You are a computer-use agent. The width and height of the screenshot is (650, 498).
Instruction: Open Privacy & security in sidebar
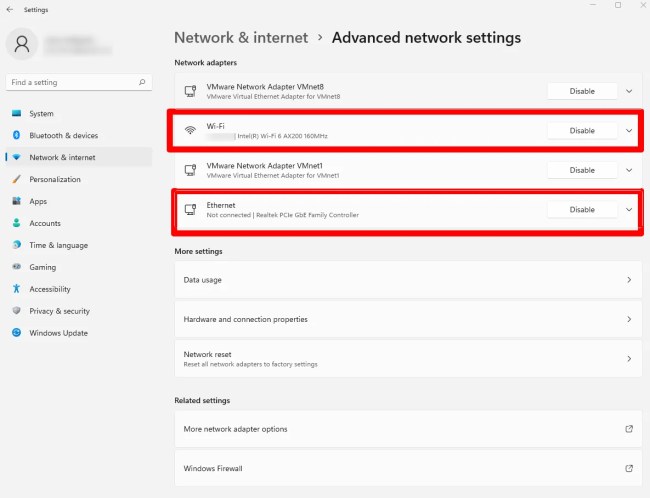(x=79, y=311)
